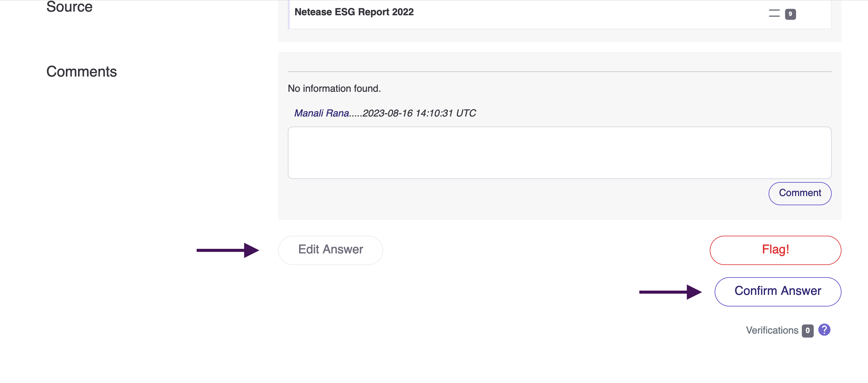Open the Netease ESG Report 2022 source

354,12
